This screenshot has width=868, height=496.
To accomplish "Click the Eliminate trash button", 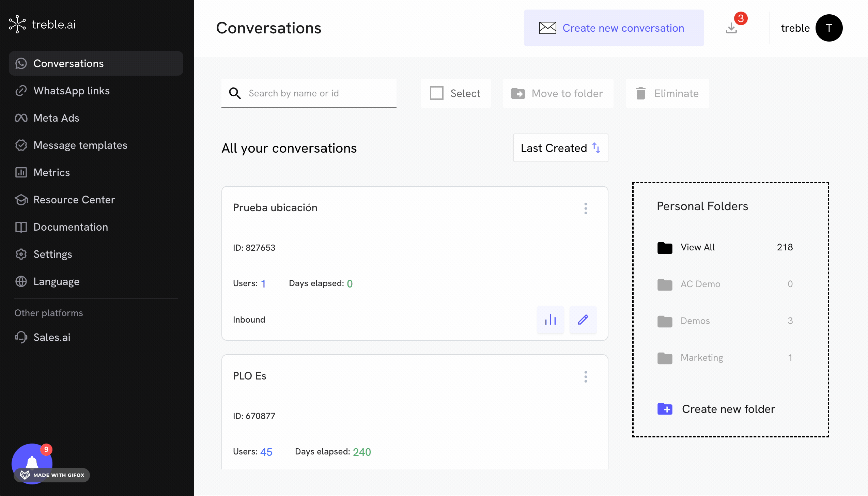I will point(667,93).
